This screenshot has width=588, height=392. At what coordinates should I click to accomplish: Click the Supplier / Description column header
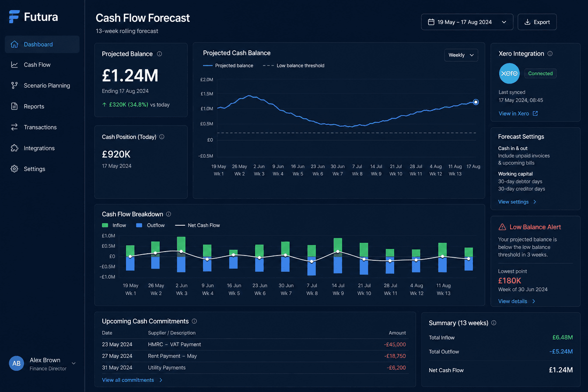point(172,333)
